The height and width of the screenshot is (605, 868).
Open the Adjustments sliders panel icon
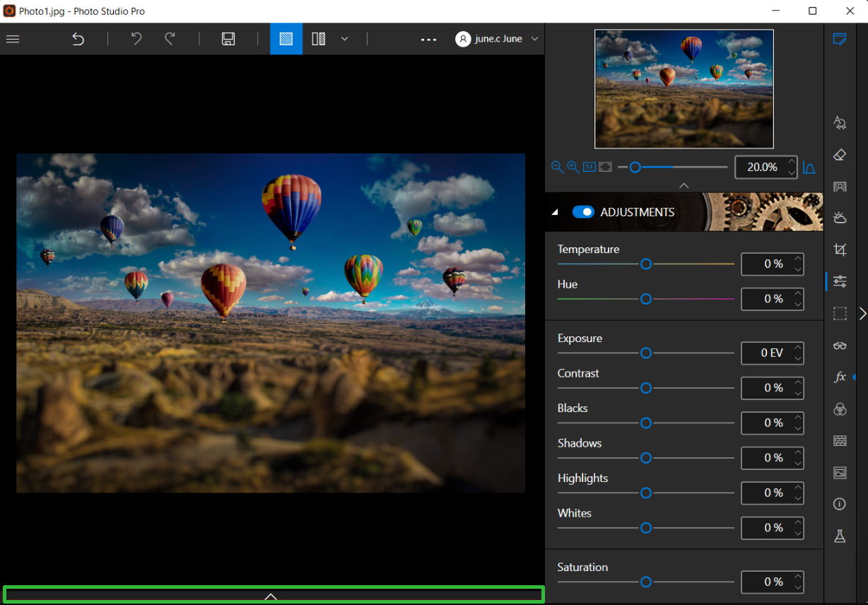coord(840,281)
